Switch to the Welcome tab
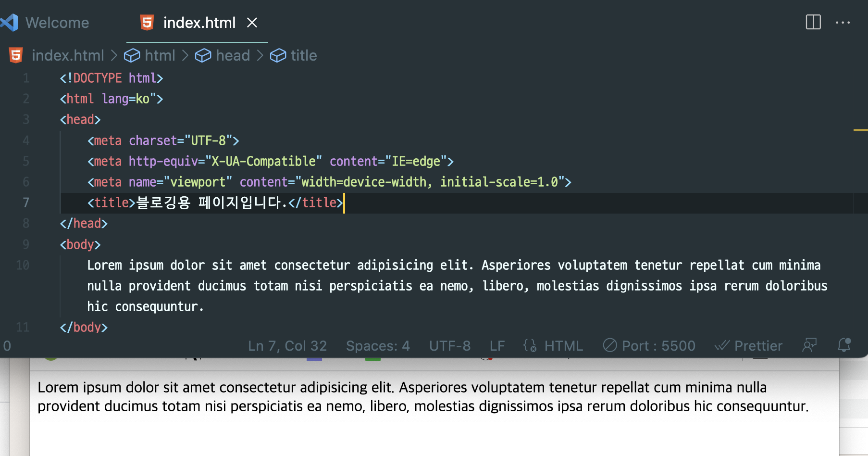The height and width of the screenshot is (456, 868). pos(57,23)
